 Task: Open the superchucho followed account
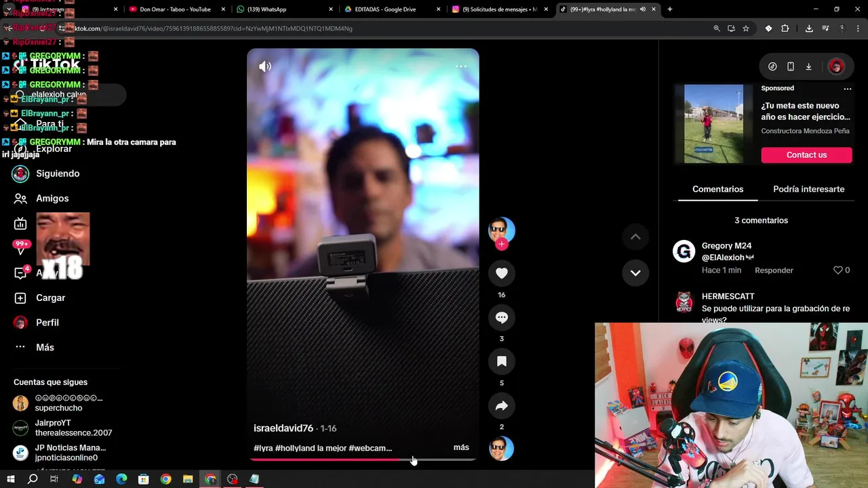[x=58, y=403]
